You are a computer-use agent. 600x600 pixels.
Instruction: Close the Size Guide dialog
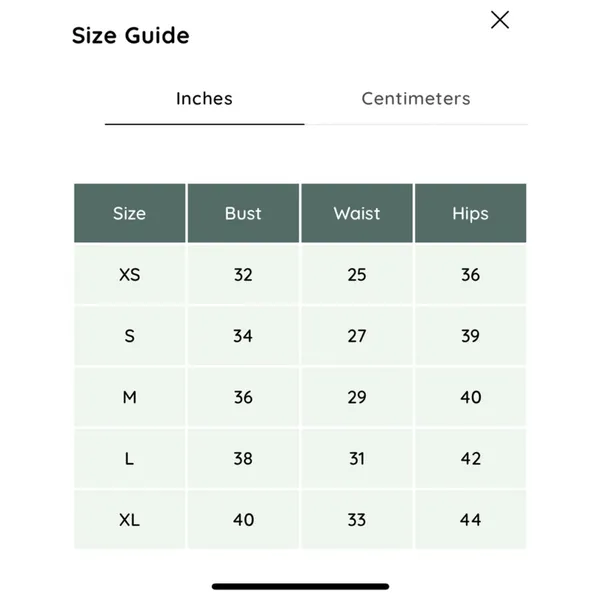tap(500, 20)
